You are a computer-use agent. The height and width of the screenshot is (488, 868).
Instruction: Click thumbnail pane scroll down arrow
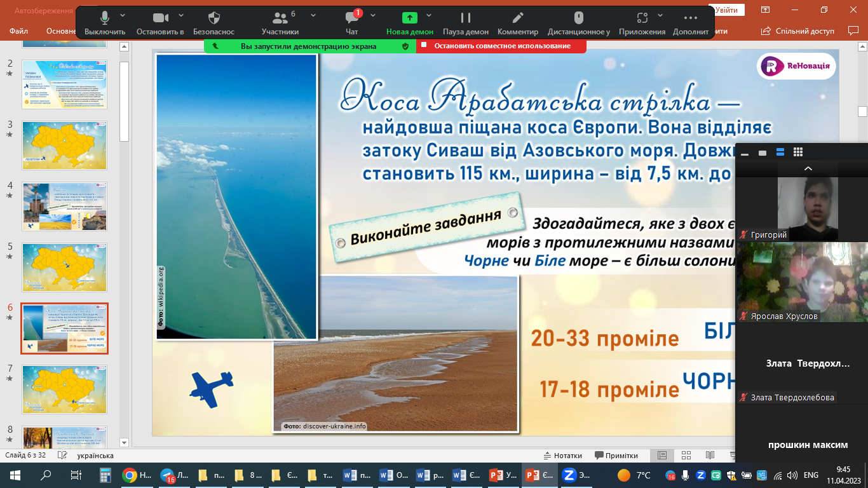[125, 443]
